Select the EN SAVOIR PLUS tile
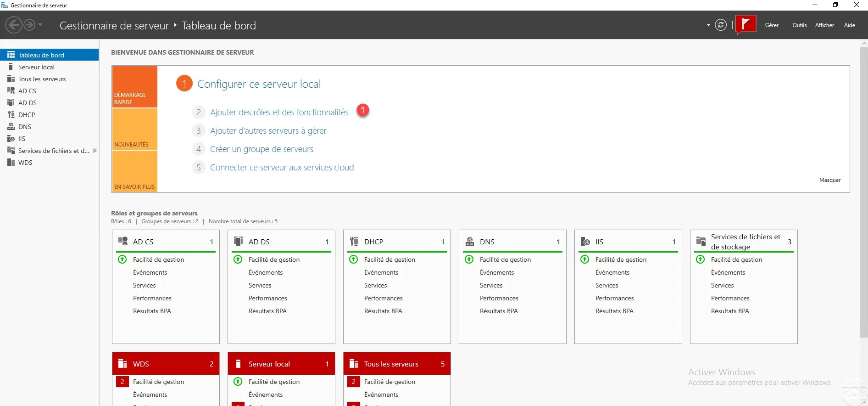868x406 pixels. (x=134, y=171)
